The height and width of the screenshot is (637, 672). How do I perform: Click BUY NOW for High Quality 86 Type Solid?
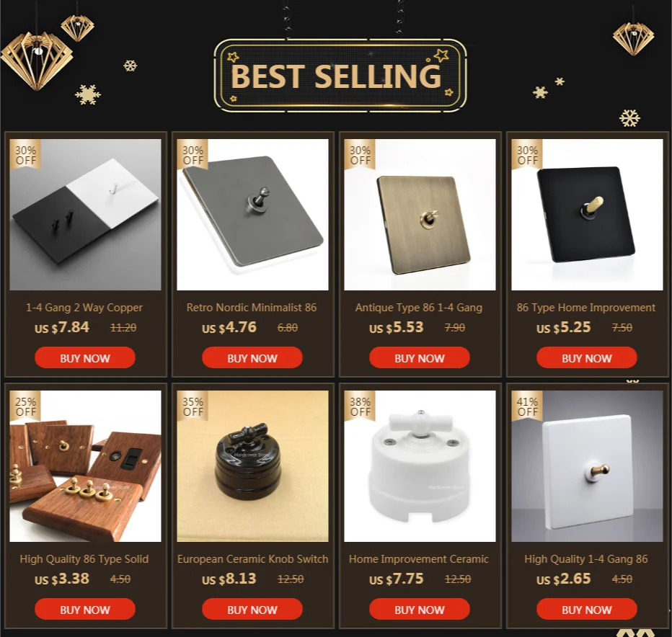(x=85, y=609)
